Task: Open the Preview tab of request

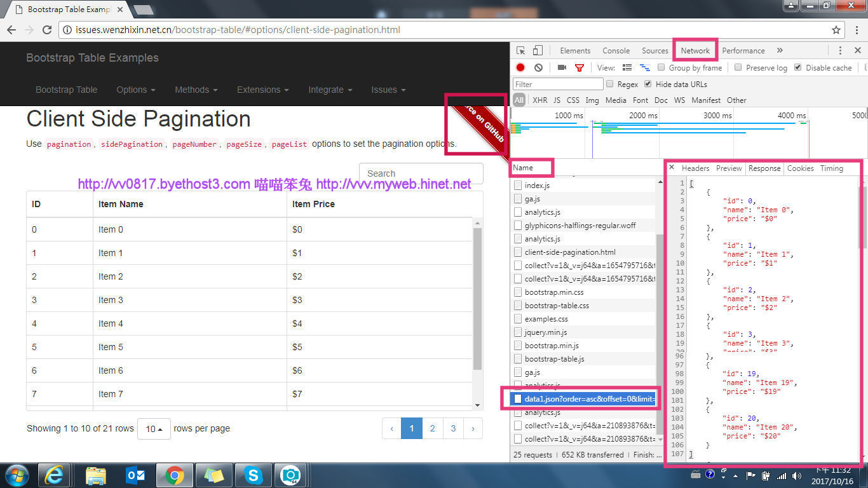Action: click(x=729, y=168)
